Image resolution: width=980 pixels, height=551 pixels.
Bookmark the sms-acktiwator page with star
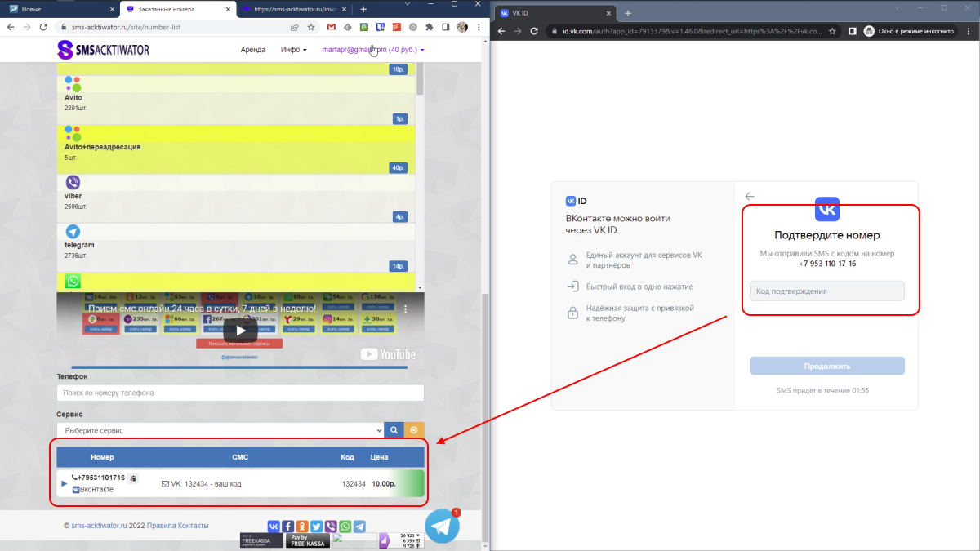pos(310,27)
